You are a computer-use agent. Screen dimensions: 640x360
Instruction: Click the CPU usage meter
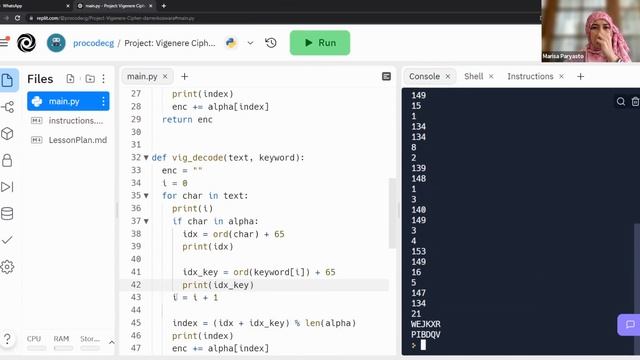36,343
